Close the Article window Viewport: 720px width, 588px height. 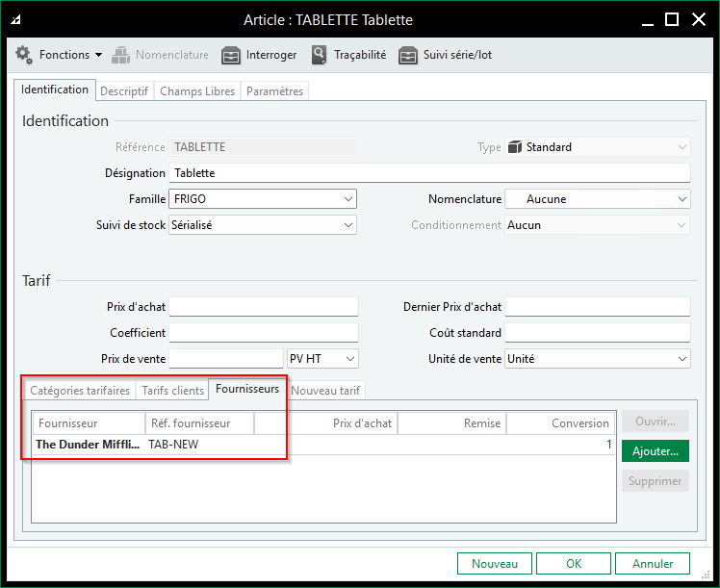(x=699, y=20)
